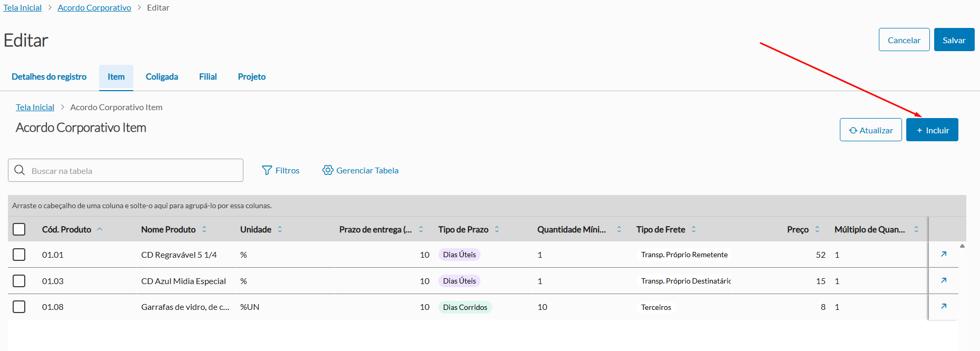The height and width of the screenshot is (351, 980).
Task: Open the Detalhes do registro tab
Action: 49,77
